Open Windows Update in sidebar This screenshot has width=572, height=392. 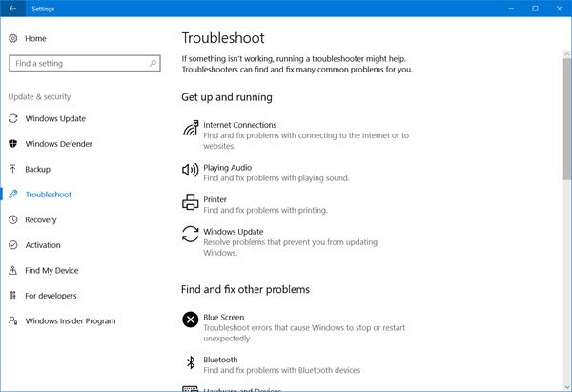pos(55,119)
